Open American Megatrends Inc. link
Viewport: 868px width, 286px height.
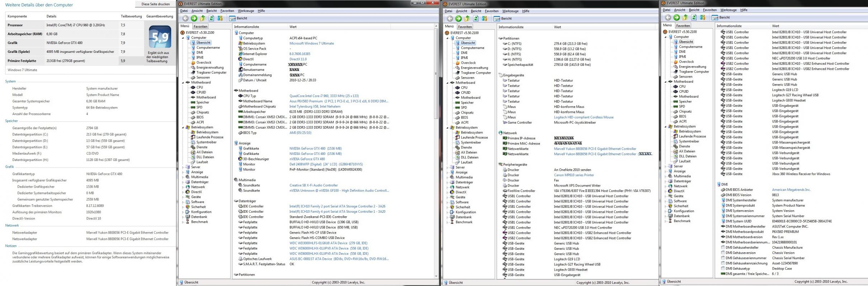pyautogui.click(x=791, y=190)
